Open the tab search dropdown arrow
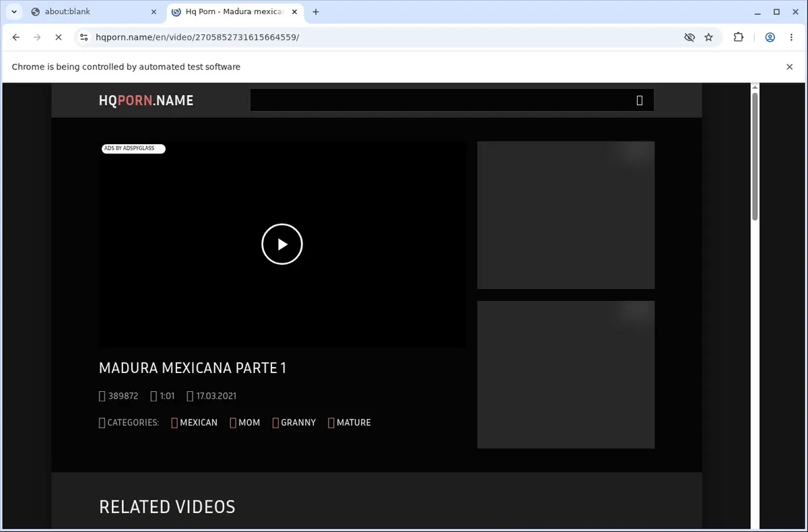This screenshot has width=808, height=532. [14, 12]
